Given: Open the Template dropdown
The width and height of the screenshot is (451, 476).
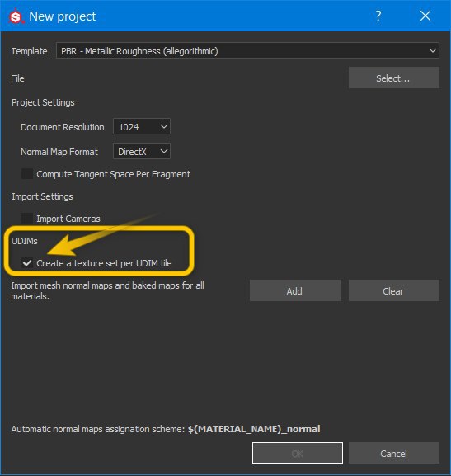Looking at the screenshot, I should pos(247,50).
